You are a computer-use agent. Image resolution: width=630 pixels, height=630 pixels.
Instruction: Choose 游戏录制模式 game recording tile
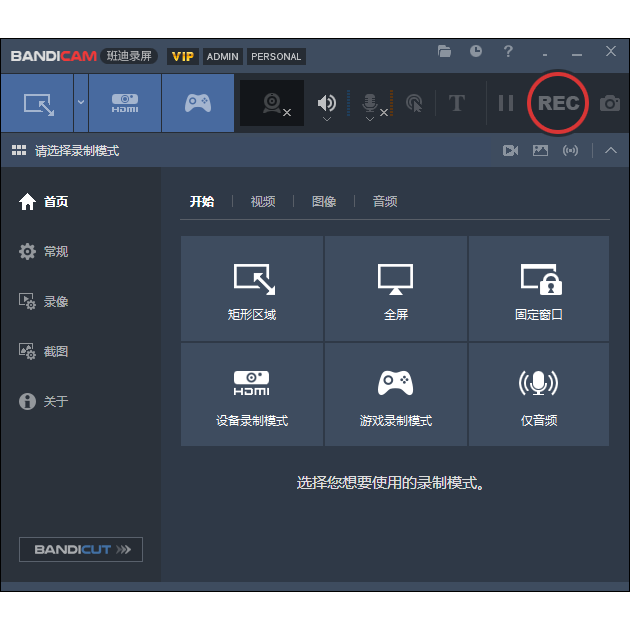(x=396, y=394)
